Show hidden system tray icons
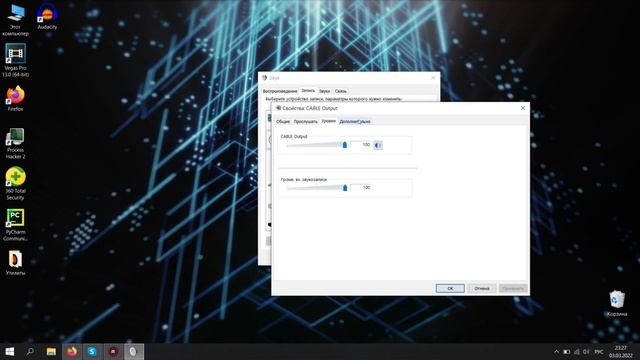This screenshot has height=360, width=640. [x=556, y=351]
